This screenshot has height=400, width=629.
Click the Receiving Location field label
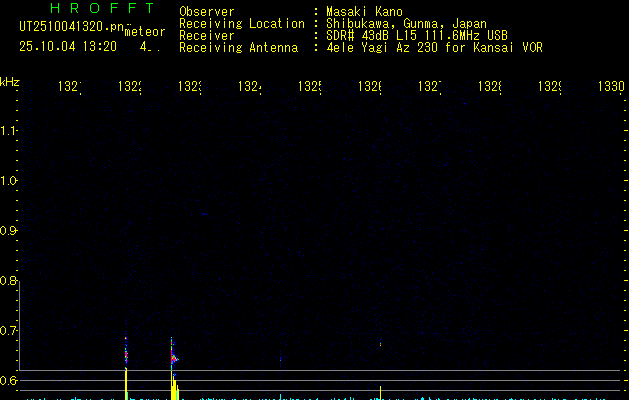241,23
